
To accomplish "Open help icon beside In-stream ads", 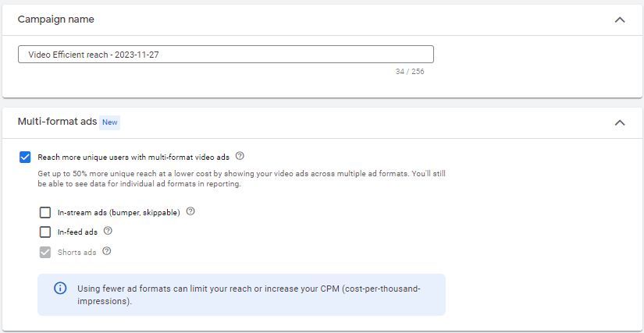I will 190,211.
